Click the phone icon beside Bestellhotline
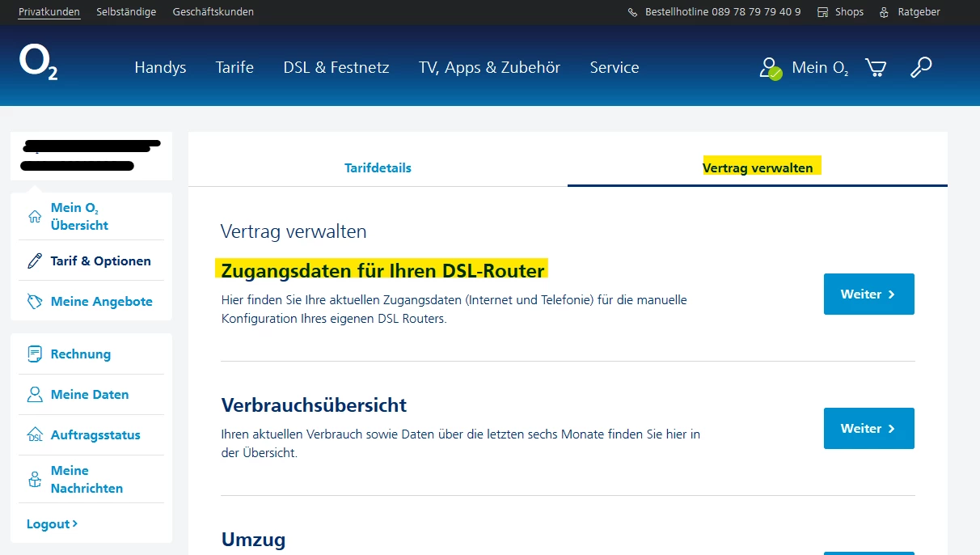980x555 pixels. pos(632,12)
